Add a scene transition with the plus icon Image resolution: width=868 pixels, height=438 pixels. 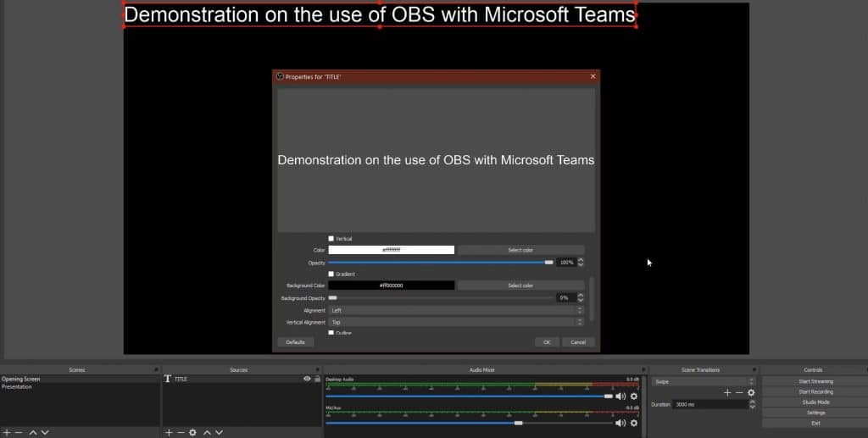[x=727, y=392]
